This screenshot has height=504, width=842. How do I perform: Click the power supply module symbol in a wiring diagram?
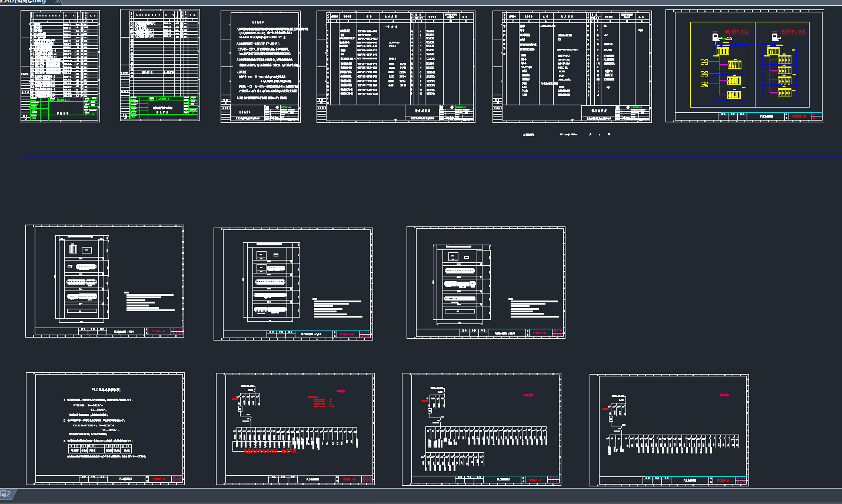[240, 409]
